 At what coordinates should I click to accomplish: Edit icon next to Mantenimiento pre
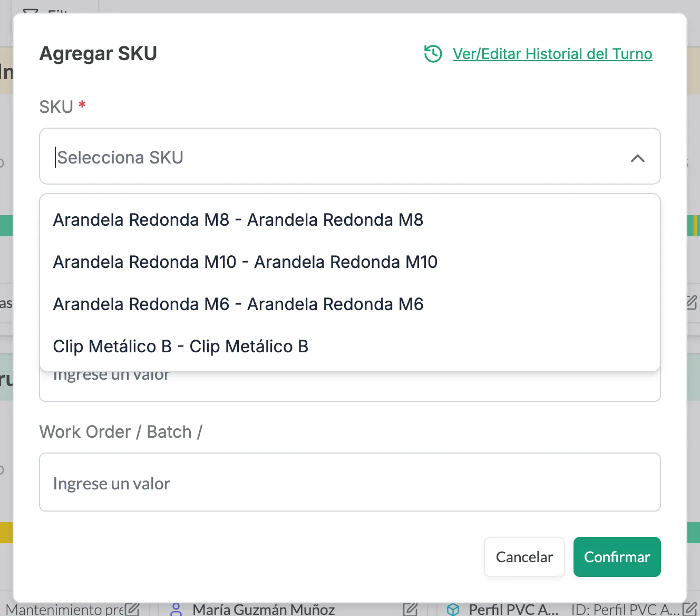[x=132, y=609]
